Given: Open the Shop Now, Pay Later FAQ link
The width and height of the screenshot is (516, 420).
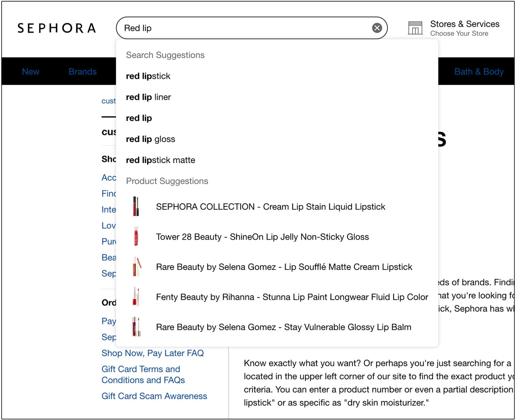Looking at the screenshot, I should point(153,353).
